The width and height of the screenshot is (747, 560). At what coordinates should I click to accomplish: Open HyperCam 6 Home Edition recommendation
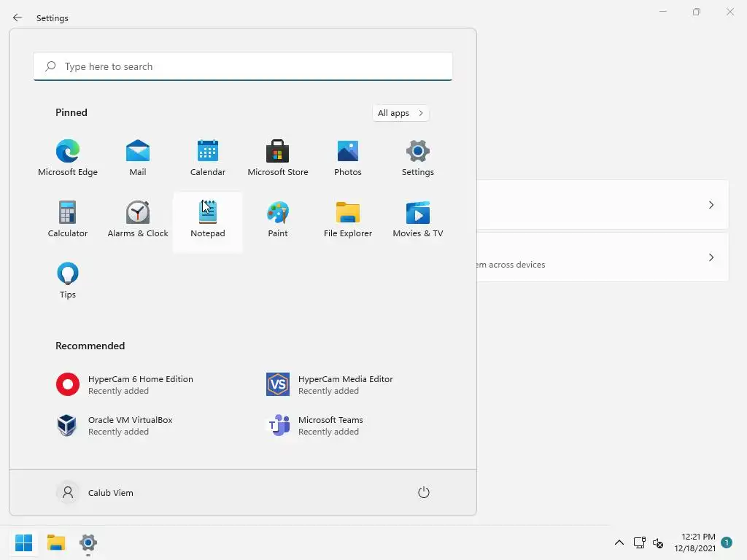click(x=125, y=384)
